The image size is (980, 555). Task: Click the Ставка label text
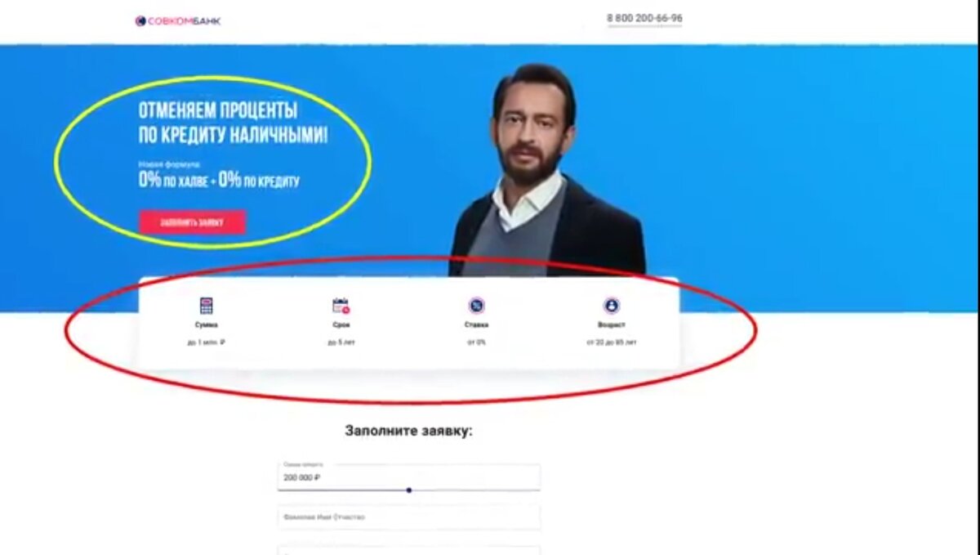click(x=476, y=325)
